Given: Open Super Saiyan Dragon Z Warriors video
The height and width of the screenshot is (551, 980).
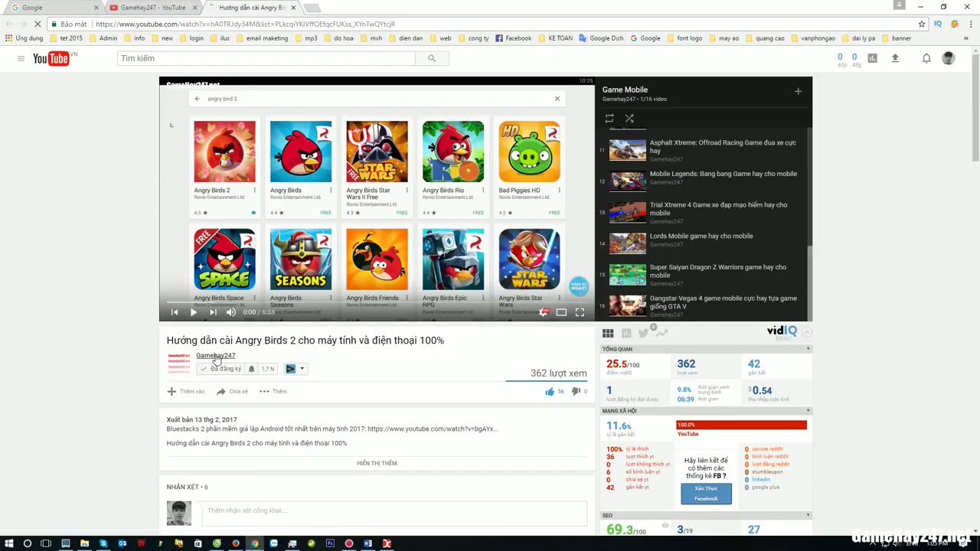Looking at the screenshot, I should click(x=703, y=275).
